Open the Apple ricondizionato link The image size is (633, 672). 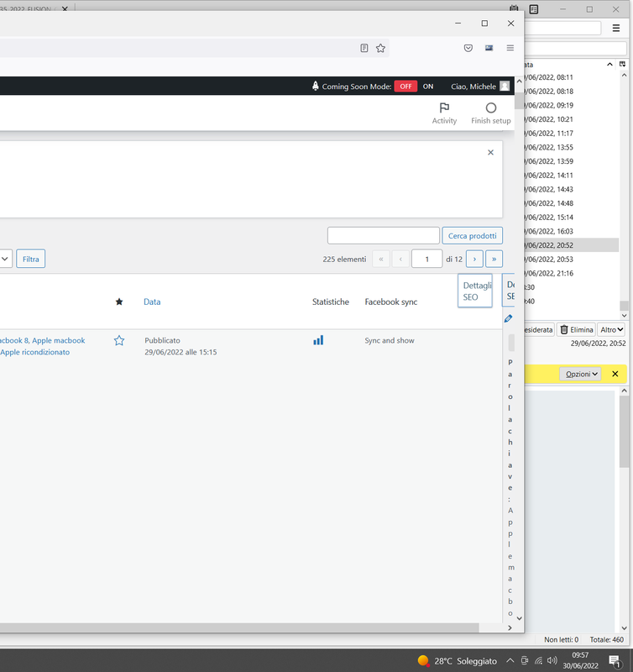pyautogui.click(x=34, y=352)
